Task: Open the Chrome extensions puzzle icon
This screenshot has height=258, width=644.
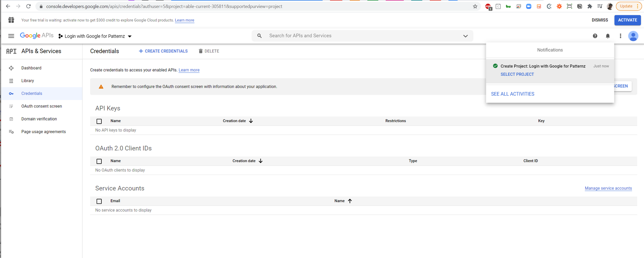Action: pyautogui.click(x=590, y=6)
